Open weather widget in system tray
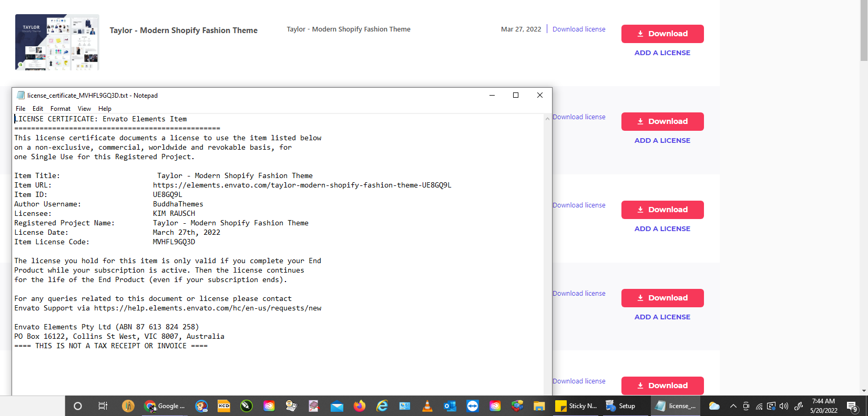This screenshot has height=416, width=868. [714, 406]
